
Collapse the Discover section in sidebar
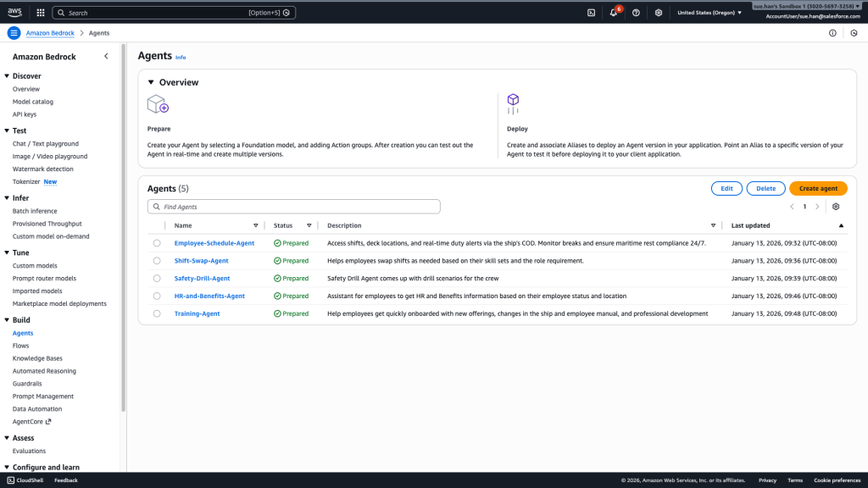[x=7, y=76]
